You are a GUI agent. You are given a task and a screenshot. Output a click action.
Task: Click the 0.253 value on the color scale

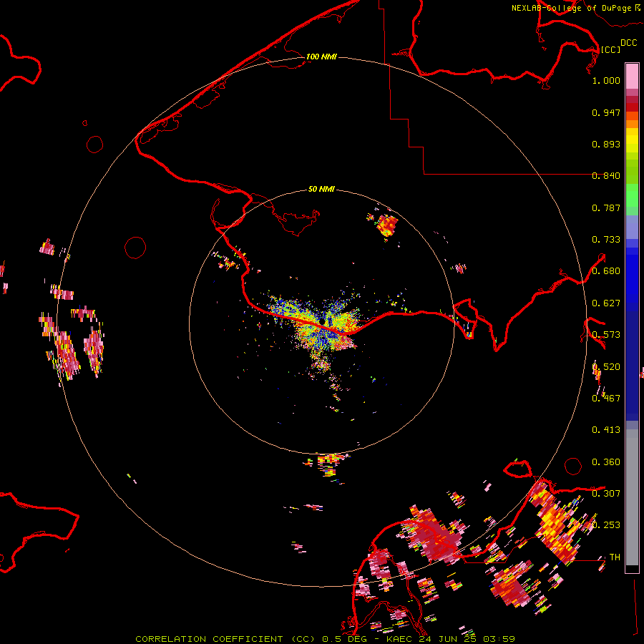[x=606, y=525]
